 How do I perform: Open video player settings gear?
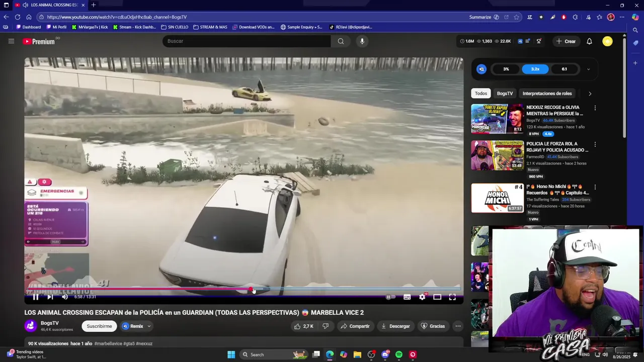pyautogui.click(x=422, y=297)
